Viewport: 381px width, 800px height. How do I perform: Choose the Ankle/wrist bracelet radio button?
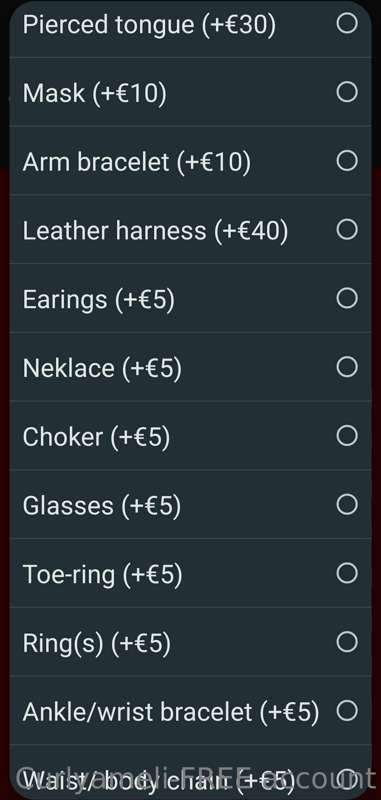pyautogui.click(x=347, y=710)
